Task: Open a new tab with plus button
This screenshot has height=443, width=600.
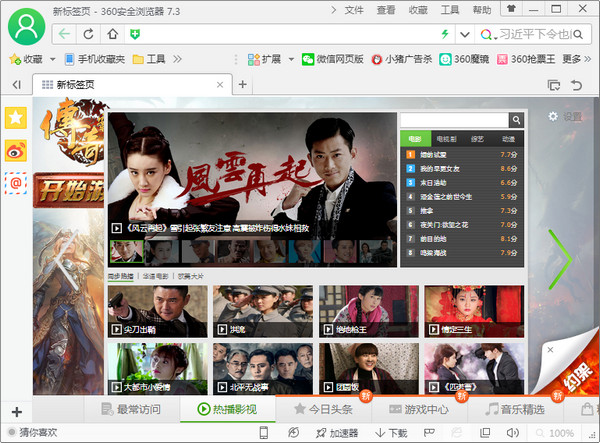Action: click(x=243, y=84)
